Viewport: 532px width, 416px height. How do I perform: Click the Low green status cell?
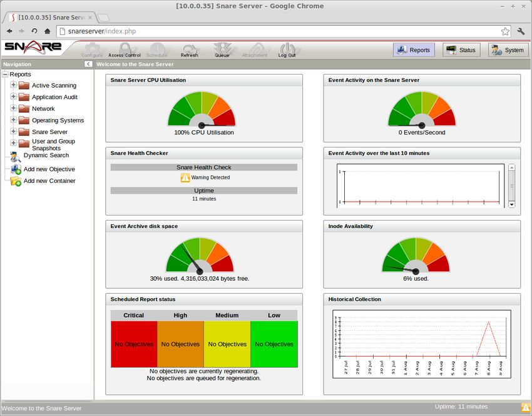274,344
